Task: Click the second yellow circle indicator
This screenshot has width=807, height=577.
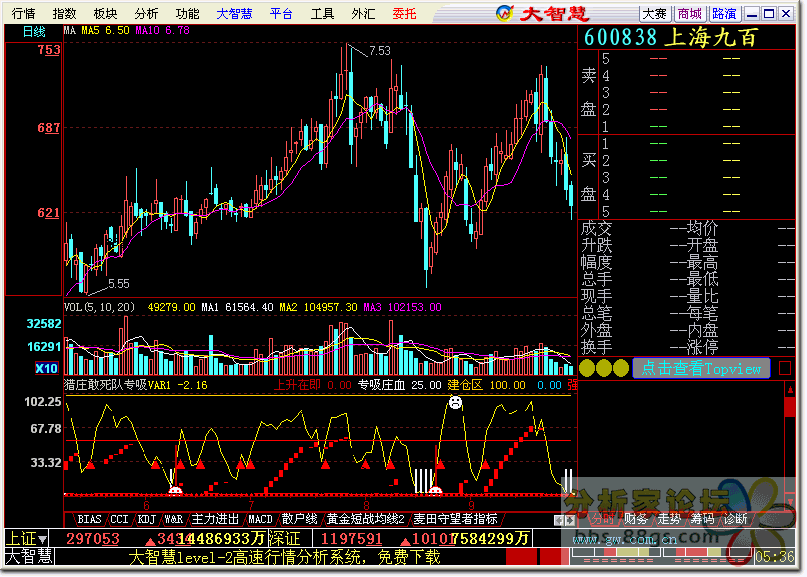Action: point(604,368)
